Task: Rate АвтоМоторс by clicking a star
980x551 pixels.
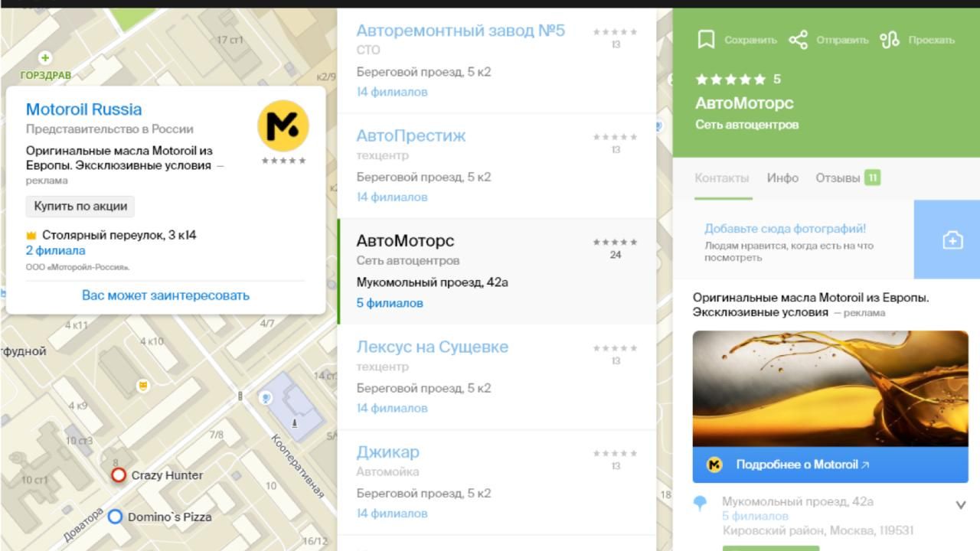Action: [x=730, y=78]
